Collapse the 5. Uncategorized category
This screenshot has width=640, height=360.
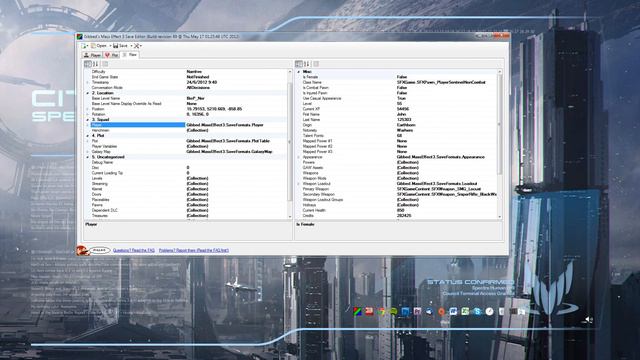click(87, 157)
